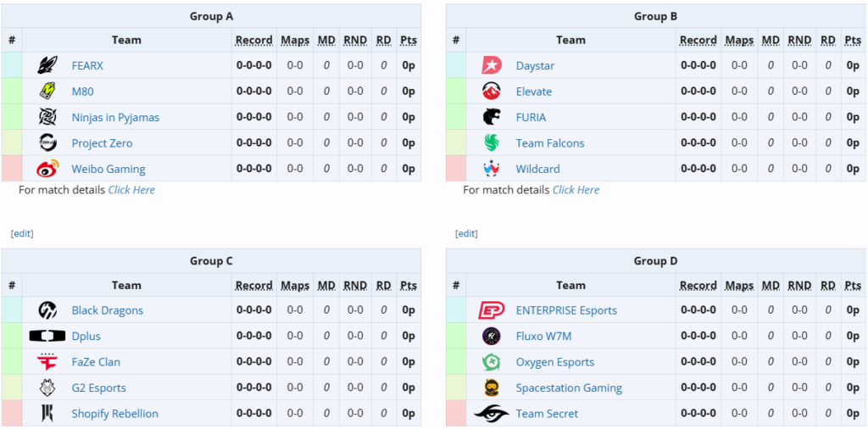Click the Weibo Gaming logo icon
This screenshot has height=429, width=868.
[x=47, y=169]
